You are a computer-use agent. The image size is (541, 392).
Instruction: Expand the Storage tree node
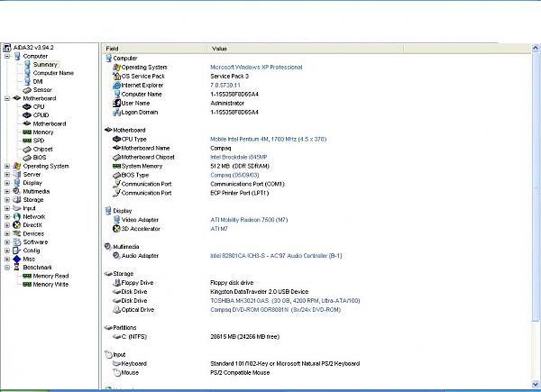tap(7, 200)
